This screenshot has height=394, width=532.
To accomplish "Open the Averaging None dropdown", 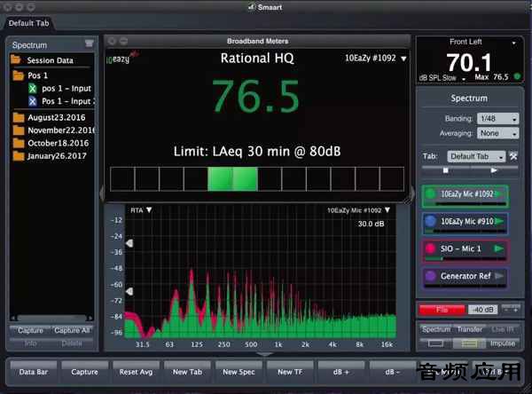I will (497, 133).
